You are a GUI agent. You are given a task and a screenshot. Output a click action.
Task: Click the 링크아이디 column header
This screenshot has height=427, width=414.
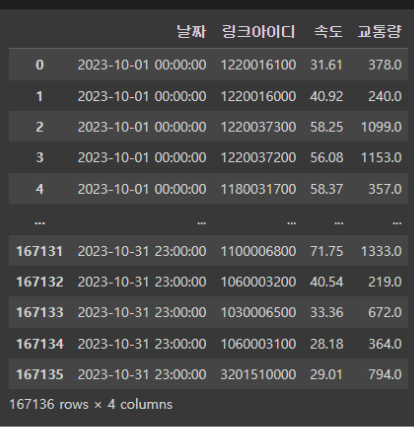[258, 32]
